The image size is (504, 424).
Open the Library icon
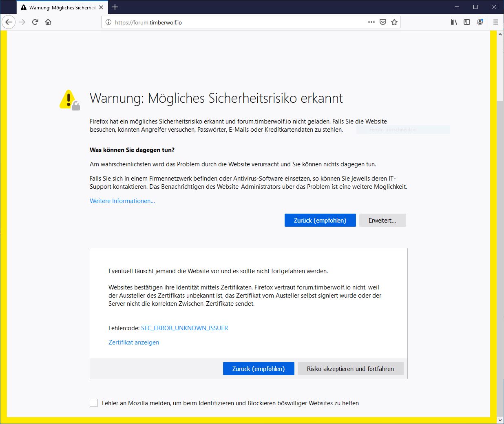tap(454, 22)
